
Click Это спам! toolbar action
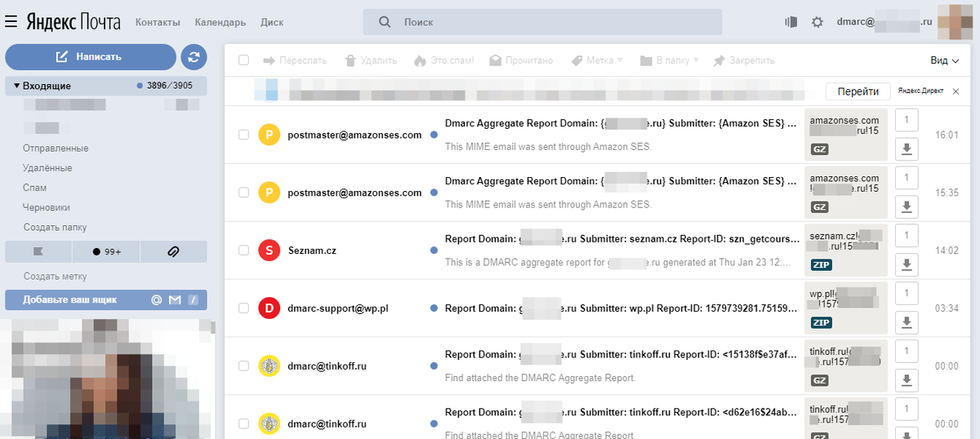tap(443, 60)
